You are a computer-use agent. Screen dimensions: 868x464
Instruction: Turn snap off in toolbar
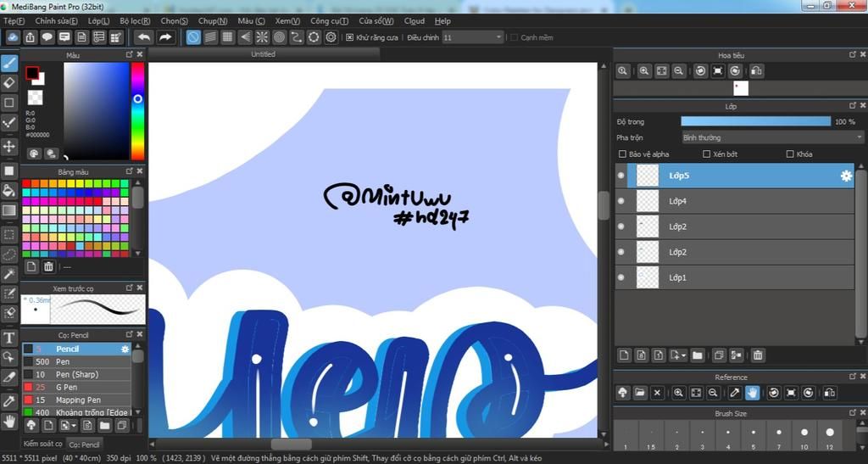193,37
